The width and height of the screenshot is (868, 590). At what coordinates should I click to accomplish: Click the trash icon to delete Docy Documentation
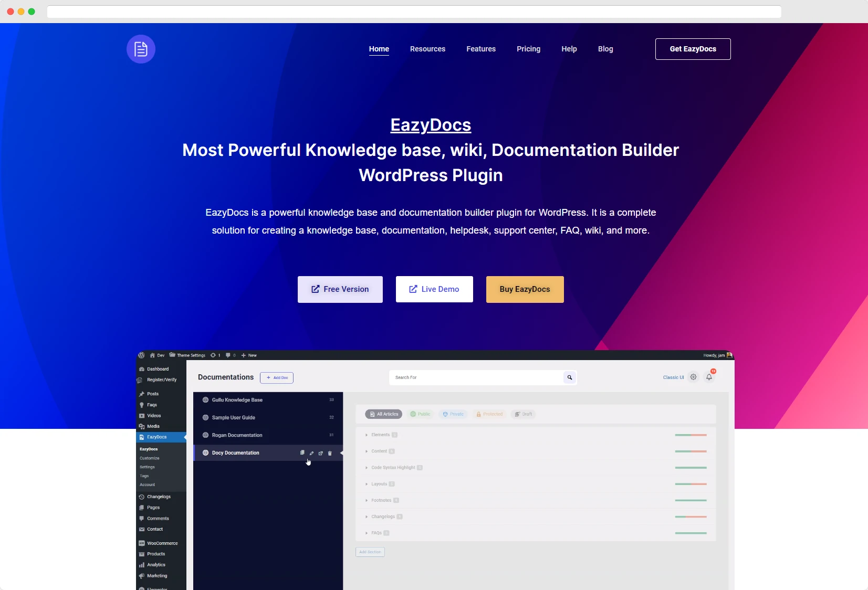(x=330, y=453)
